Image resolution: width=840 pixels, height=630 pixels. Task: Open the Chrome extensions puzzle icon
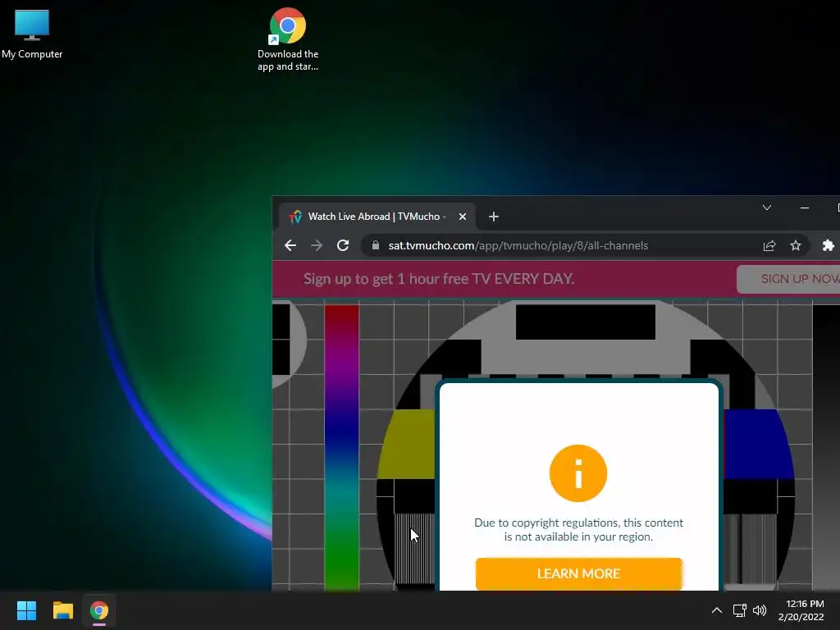829,245
